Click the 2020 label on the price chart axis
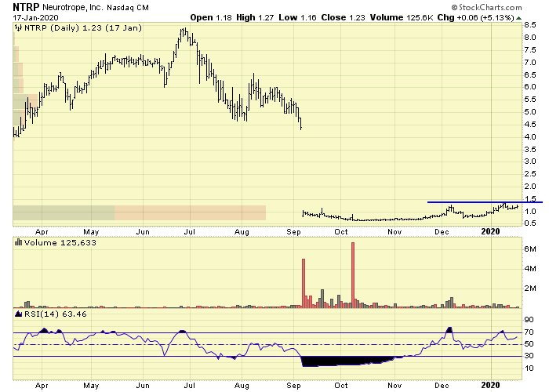This screenshot has height=392, width=549. [x=490, y=232]
